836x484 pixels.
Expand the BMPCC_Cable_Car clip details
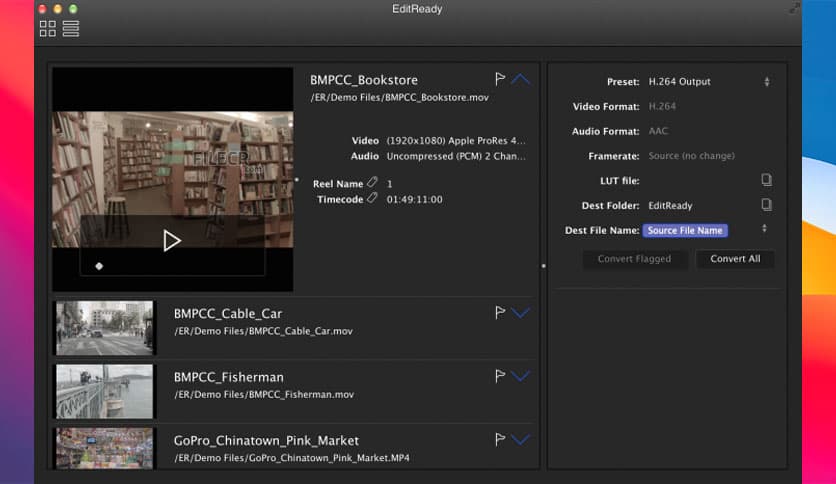pos(521,313)
